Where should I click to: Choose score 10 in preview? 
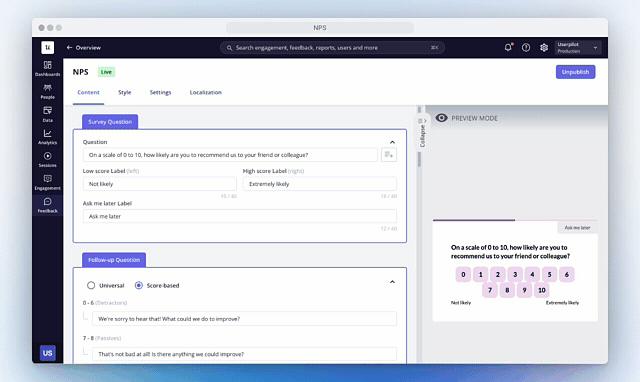click(x=542, y=290)
